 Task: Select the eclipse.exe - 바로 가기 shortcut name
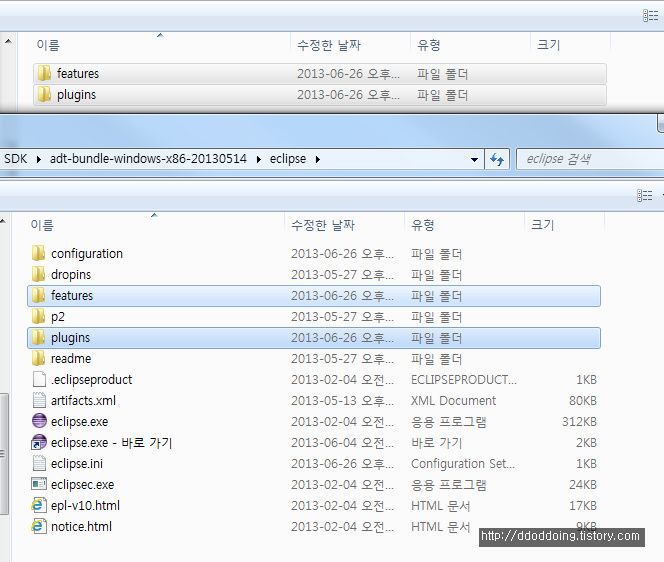click(111, 442)
